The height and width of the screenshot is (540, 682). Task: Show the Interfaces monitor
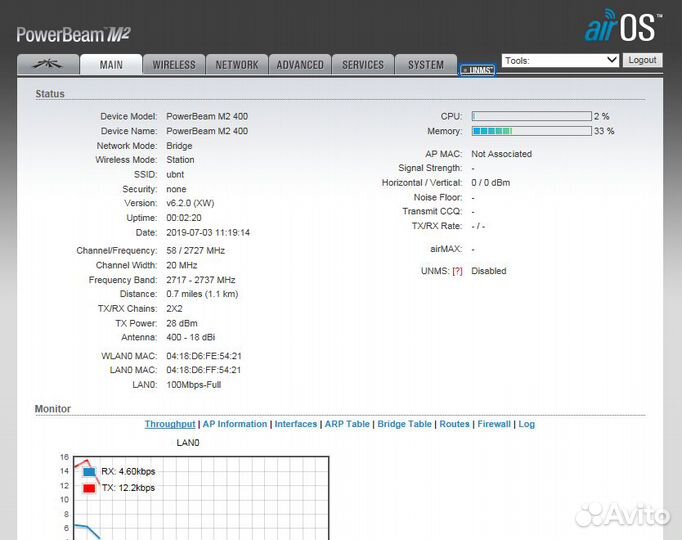coord(296,424)
